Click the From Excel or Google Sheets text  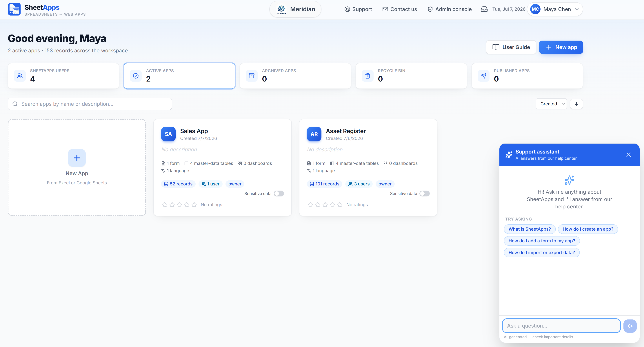click(77, 183)
